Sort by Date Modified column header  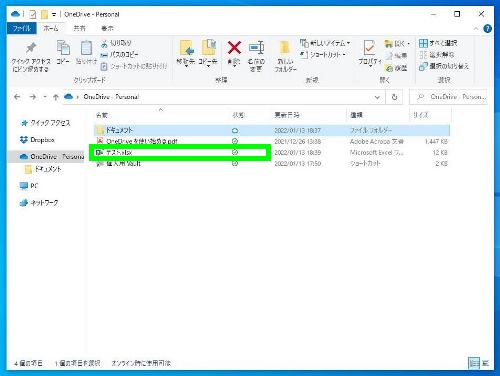(287, 115)
